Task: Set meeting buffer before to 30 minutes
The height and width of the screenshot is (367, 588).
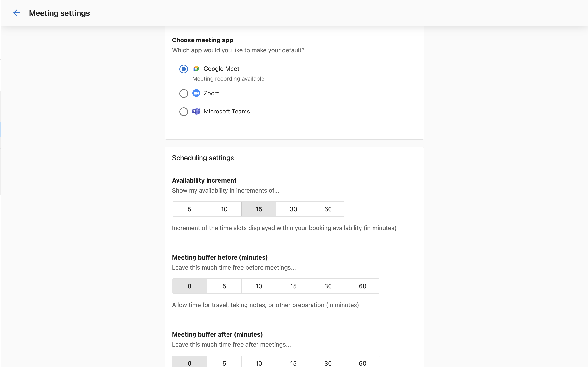Action: (328, 286)
